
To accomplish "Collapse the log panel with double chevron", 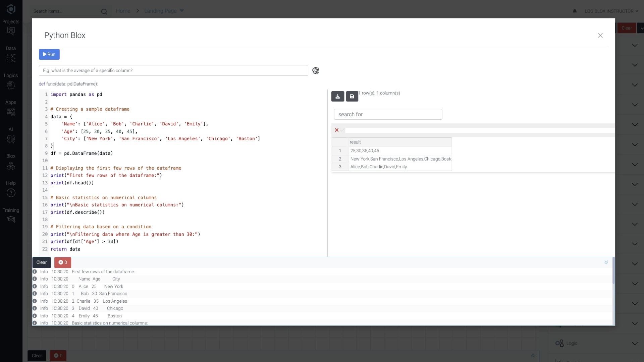I will (x=606, y=262).
